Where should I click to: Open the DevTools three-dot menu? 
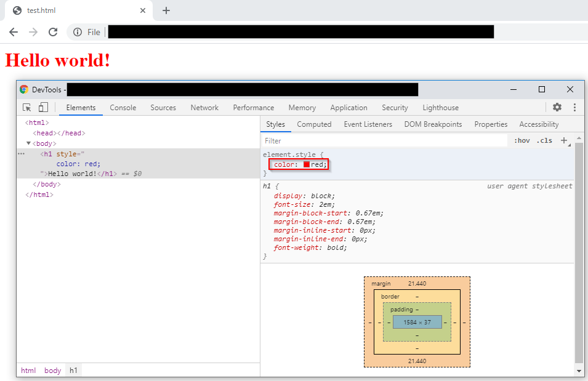[x=574, y=107]
